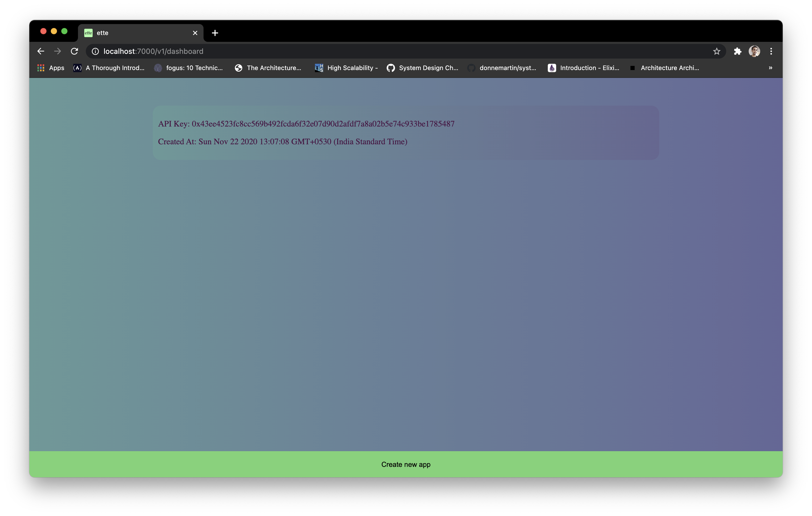This screenshot has width=812, height=516.
Task: Open the donnemartin/syst... bookmark
Action: [x=502, y=68]
